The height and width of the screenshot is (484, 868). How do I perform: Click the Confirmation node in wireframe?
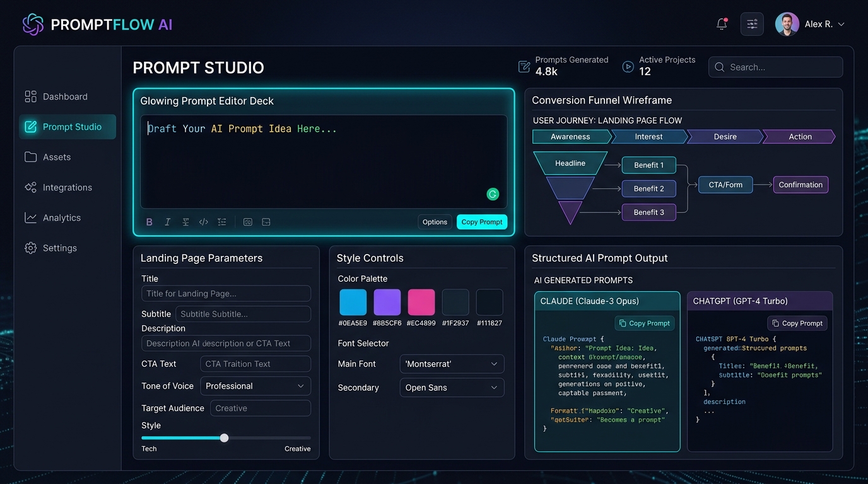(x=801, y=185)
